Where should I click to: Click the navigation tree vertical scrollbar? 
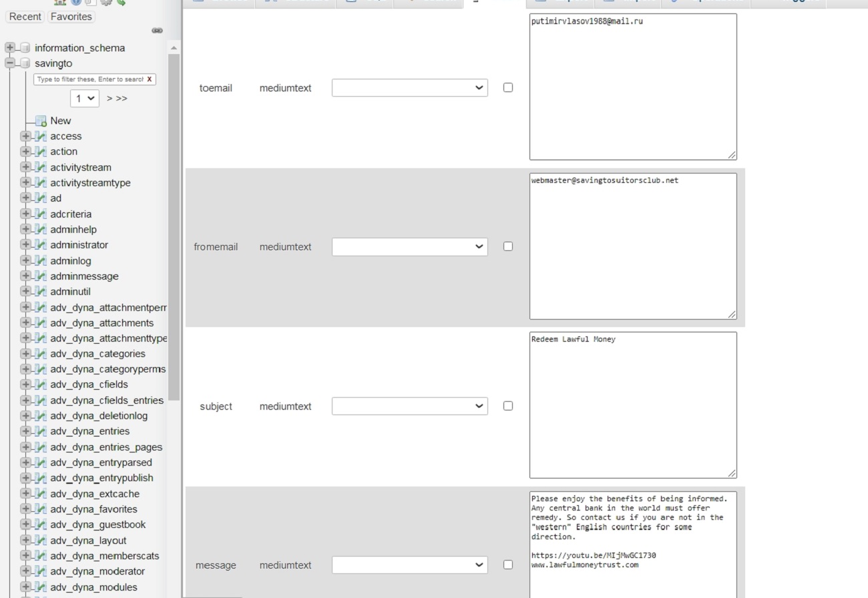(174, 227)
